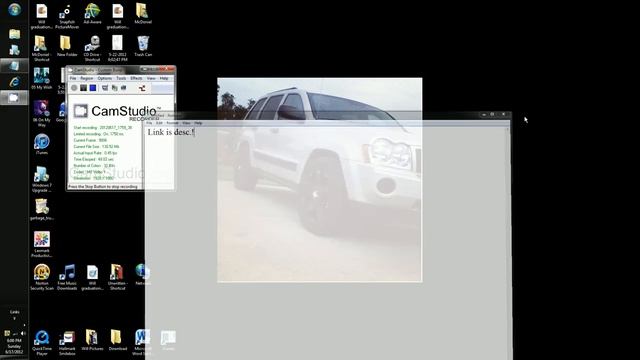This screenshot has width=640, height=360.
Task: Select the 06 On My Way desktop icon
Action: tap(41, 114)
